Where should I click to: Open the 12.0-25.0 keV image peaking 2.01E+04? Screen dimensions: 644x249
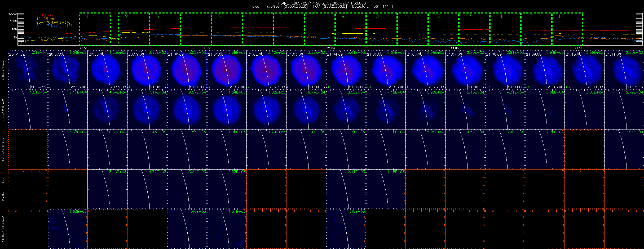click(624, 149)
